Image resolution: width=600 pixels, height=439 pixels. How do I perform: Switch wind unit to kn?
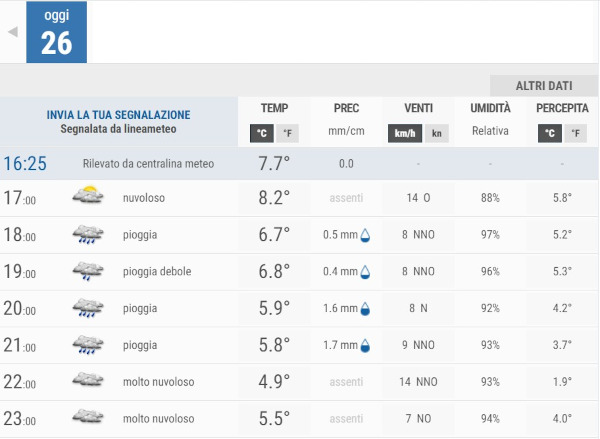(x=437, y=133)
